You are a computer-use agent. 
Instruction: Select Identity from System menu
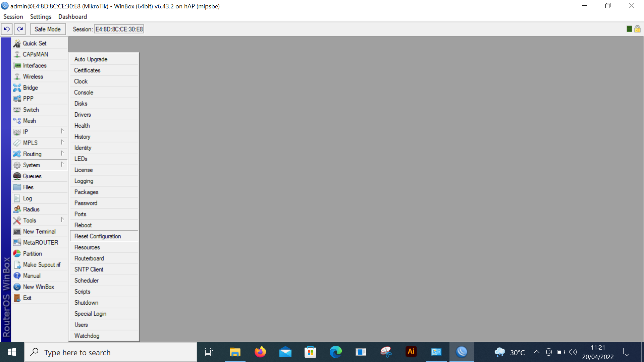click(x=104, y=148)
